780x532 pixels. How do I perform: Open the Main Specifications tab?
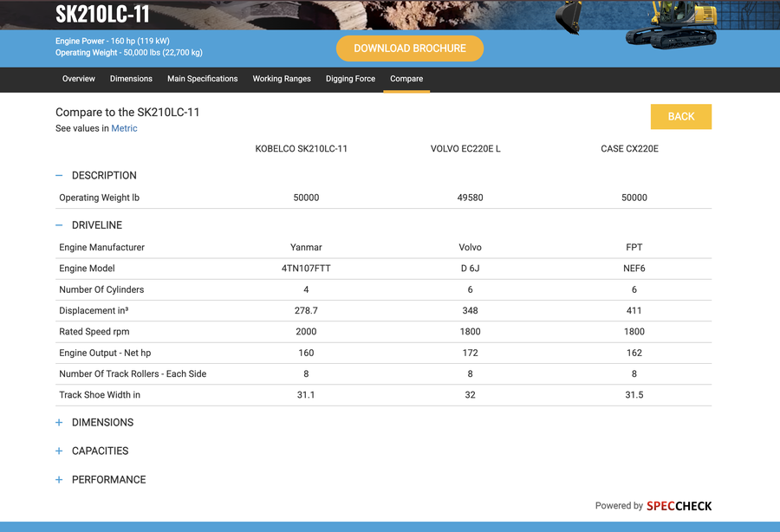coord(203,79)
